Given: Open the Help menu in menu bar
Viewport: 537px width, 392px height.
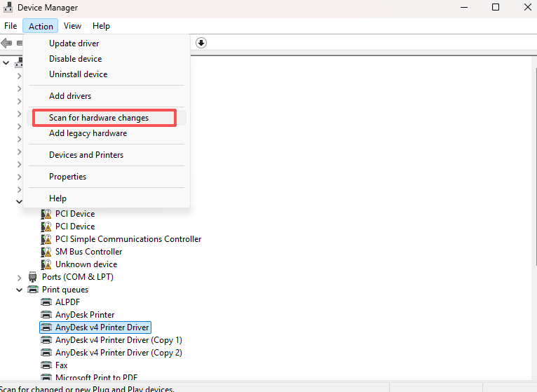Looking at the screenshot, I should point(101,26).
